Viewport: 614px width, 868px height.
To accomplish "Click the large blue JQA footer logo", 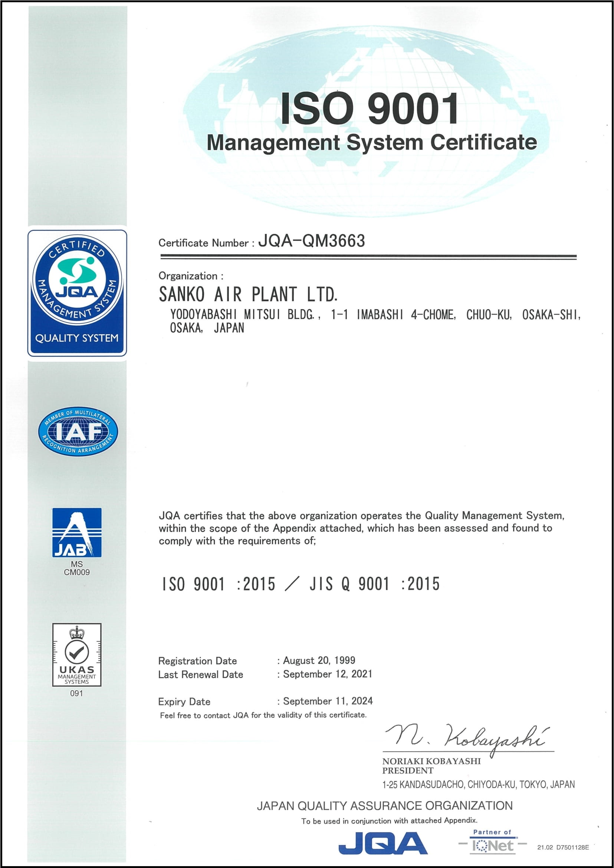I will point(383,843).
